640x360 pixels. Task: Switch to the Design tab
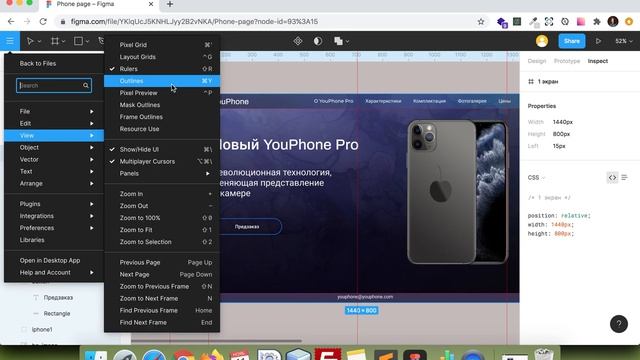(x=537, y=61)
